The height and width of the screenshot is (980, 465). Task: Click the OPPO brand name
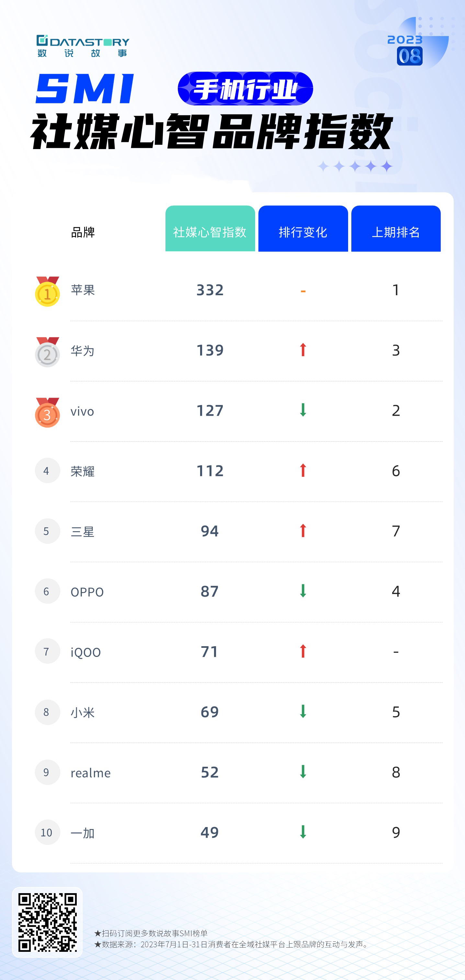[87, 592]
